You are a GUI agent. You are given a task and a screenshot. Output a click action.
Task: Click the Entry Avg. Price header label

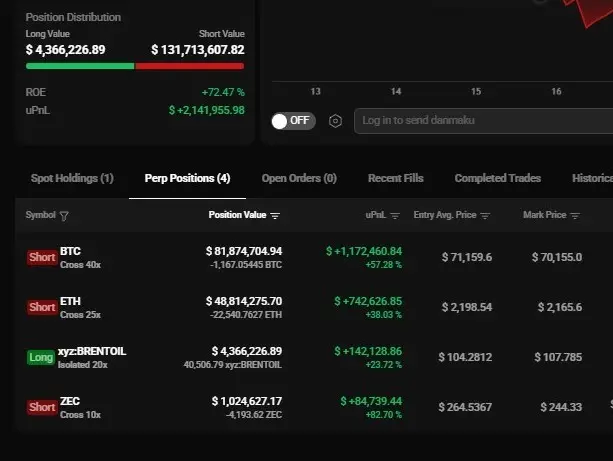click(x=445, y=215)
